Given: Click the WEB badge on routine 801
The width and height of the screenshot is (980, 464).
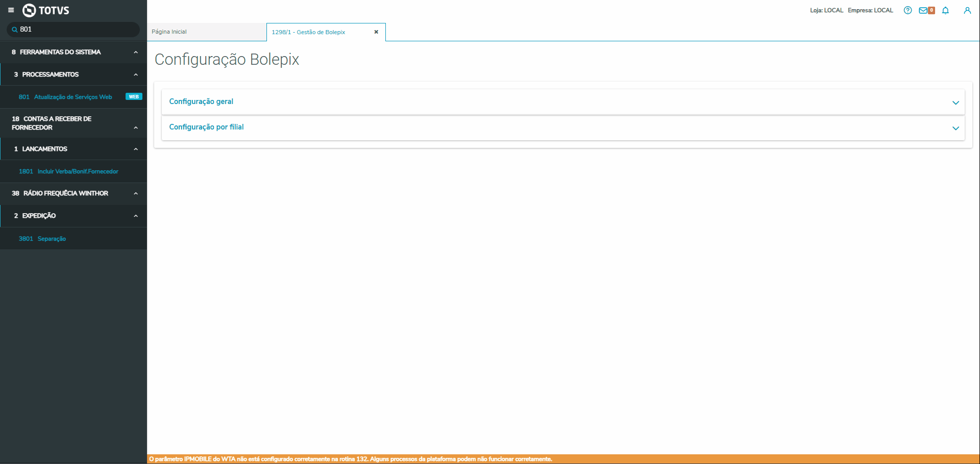Looking at the screenshot, I should 134,97.
